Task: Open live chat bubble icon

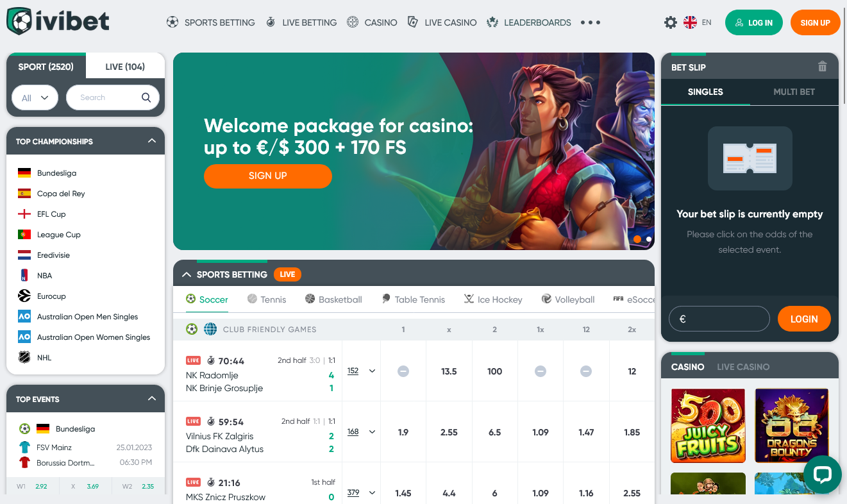Action: (822, 475)
